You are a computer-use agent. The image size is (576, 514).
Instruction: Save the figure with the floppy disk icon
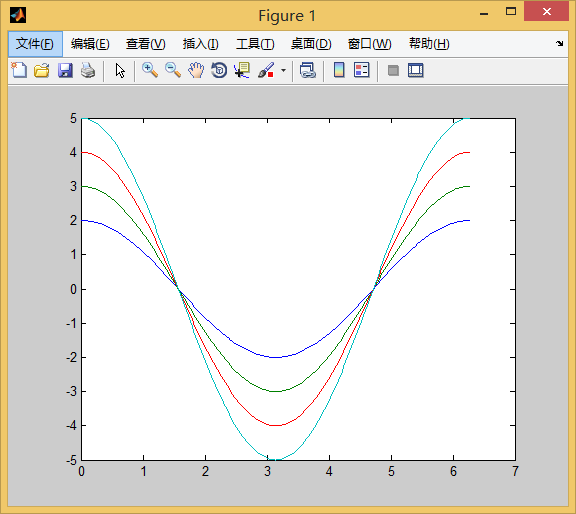click(x=65, y=70)
